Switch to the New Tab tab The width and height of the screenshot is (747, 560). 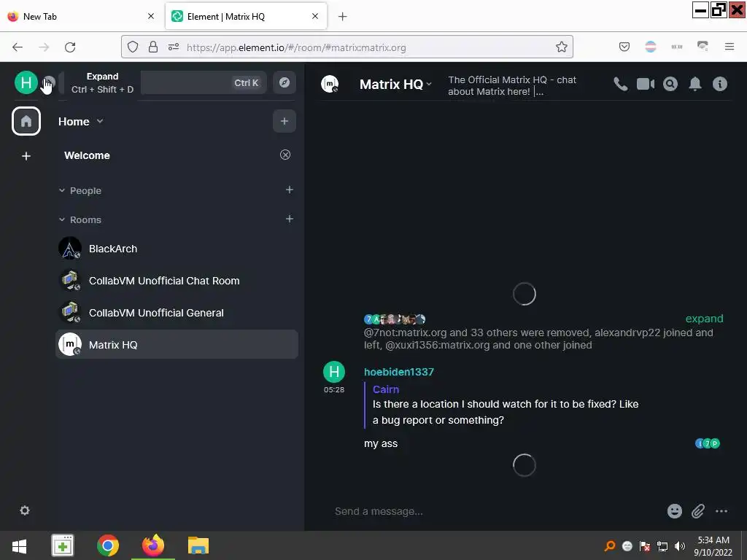(81, 16)
